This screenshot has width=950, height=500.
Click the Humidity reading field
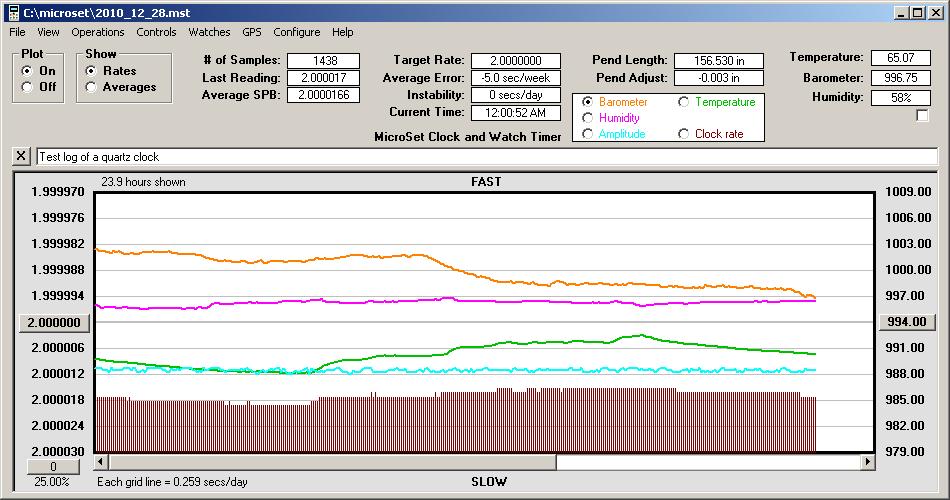point(900,98)
